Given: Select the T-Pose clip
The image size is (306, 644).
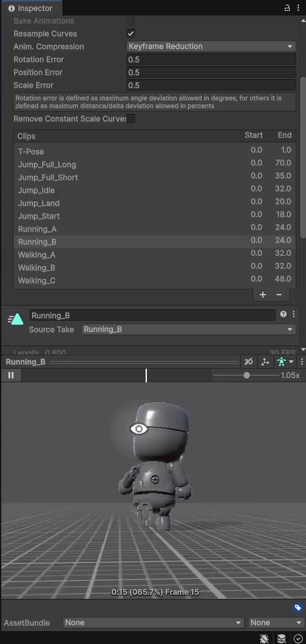Looking at the screenshot, I should click(x=154, y=151).
